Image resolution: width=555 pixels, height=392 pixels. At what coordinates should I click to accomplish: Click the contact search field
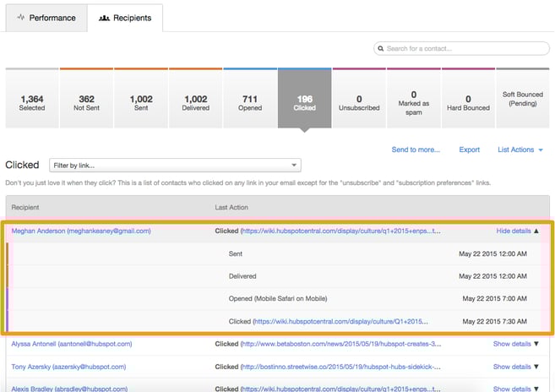462,50
